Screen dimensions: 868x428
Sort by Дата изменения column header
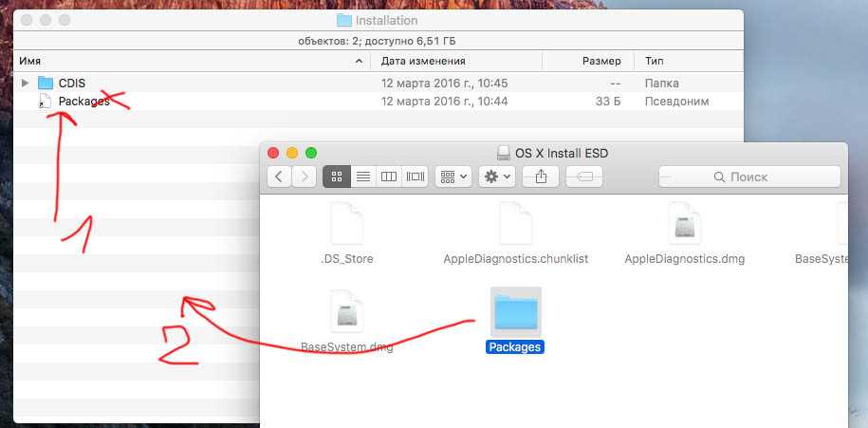pos(455,61)
